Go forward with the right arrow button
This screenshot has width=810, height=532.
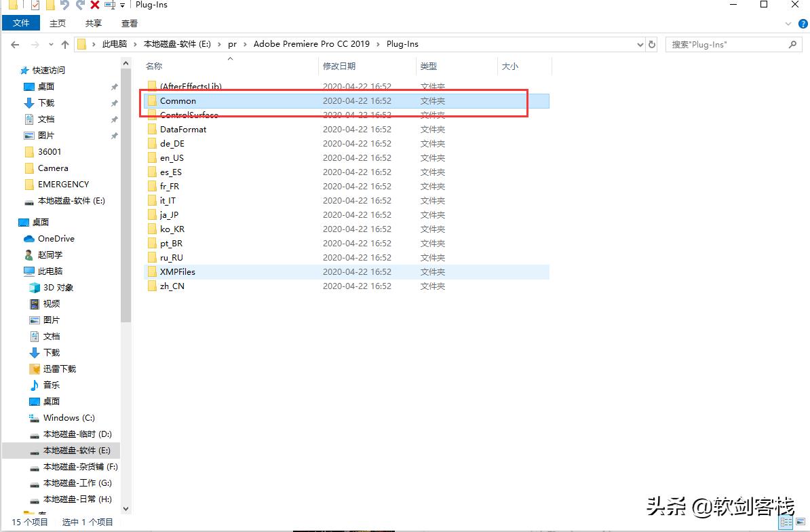(35, 44)
